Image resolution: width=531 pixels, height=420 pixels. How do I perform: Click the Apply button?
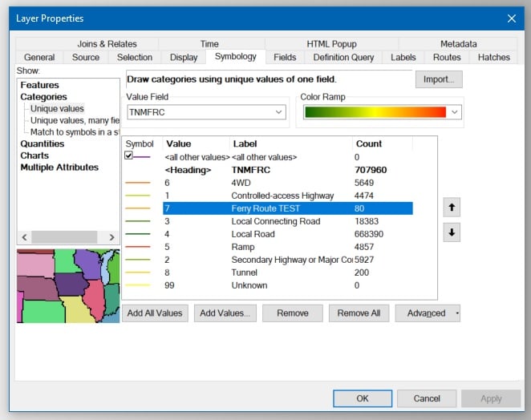pyautogui.click(x=491, y=398)
